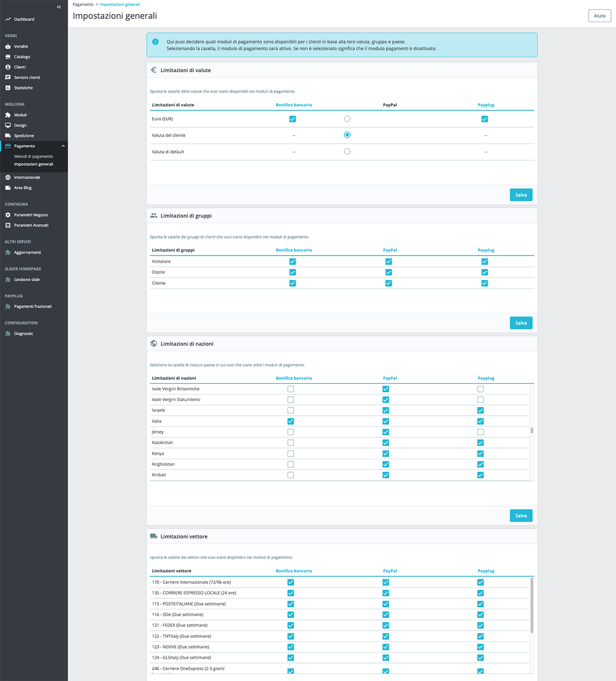The width and height of the screenshot is (616, 681).
Task: Click the Payplug header in groups table
Action: click(x=486, y=250)
